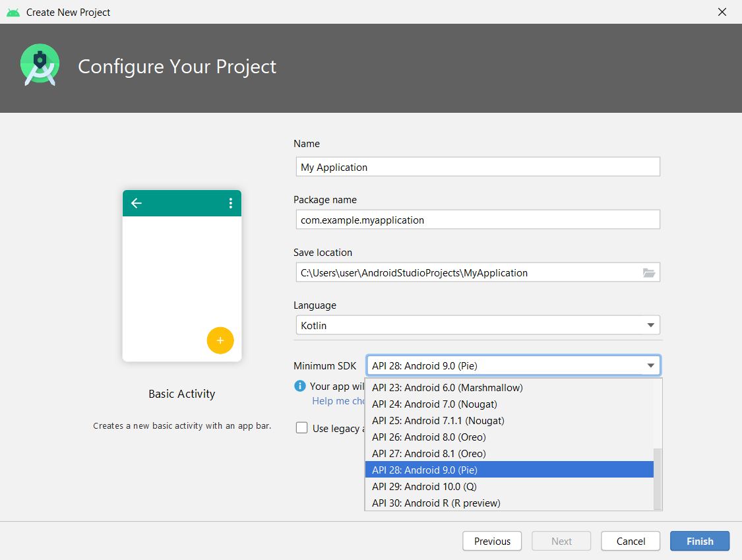Close the Create New Project dialog
The height and width of the screenshot is (560, 742).
722,12
